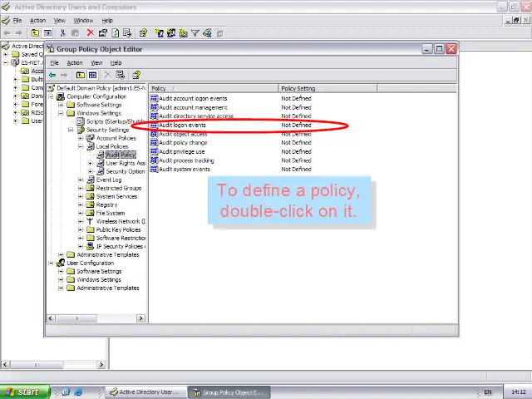Screen dimensions: 532x399
Task: Click the red Delete X in Active Directory toolbar
Action: click(91, 33)
